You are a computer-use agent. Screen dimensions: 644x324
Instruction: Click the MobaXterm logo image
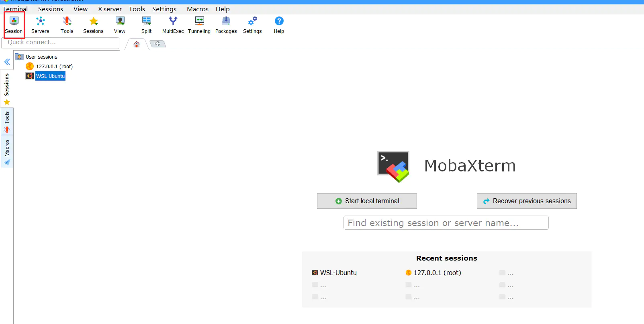pyautogui.click(x=393, y=167)
